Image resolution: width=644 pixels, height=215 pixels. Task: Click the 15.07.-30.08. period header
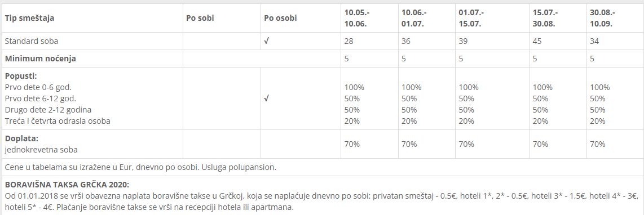545,18
